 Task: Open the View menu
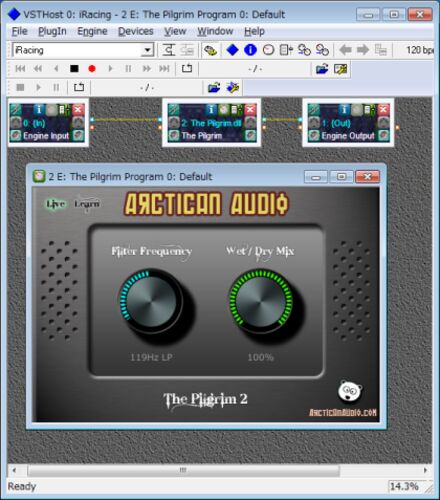175,31
